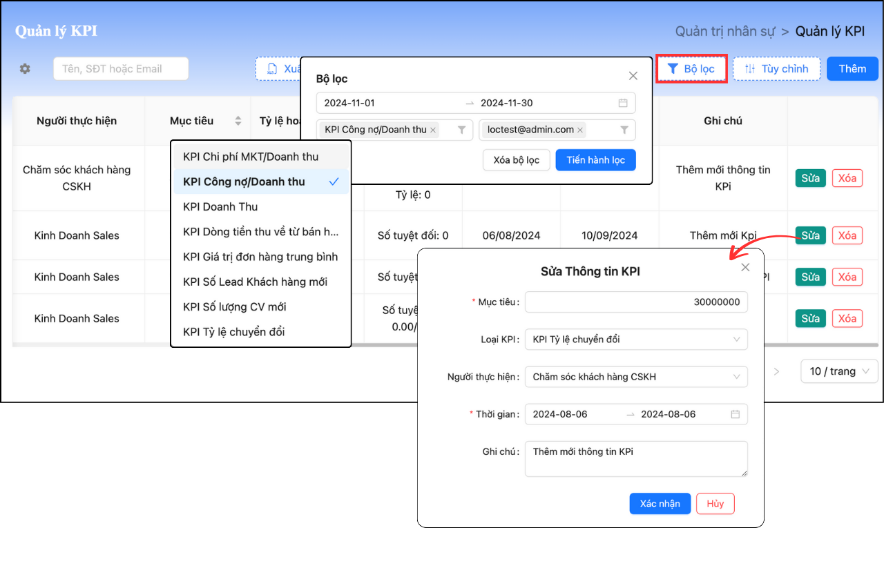
Task: Click the Tiến hành lọc button
Action: click(595, 160)
